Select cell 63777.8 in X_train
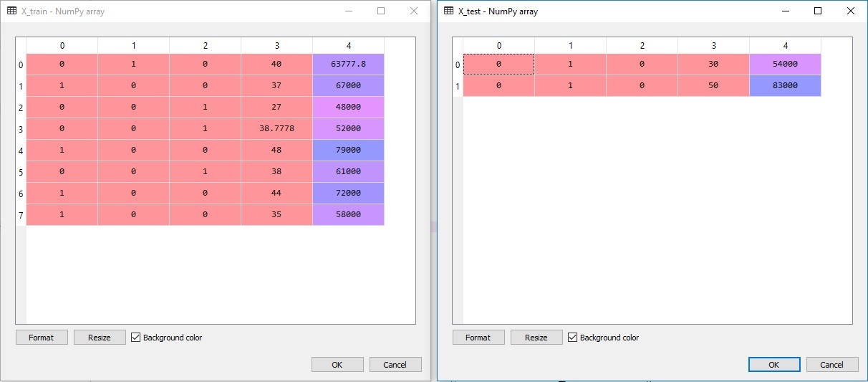 348,64
